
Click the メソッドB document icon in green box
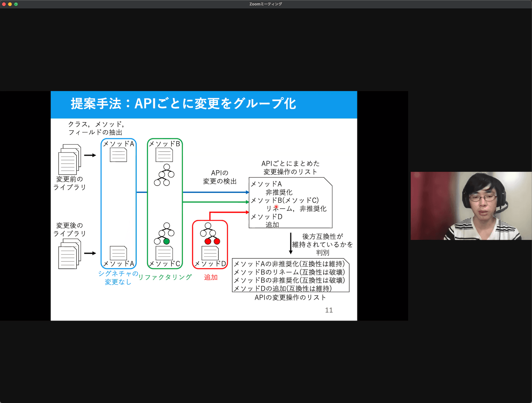tap(164, 154)
